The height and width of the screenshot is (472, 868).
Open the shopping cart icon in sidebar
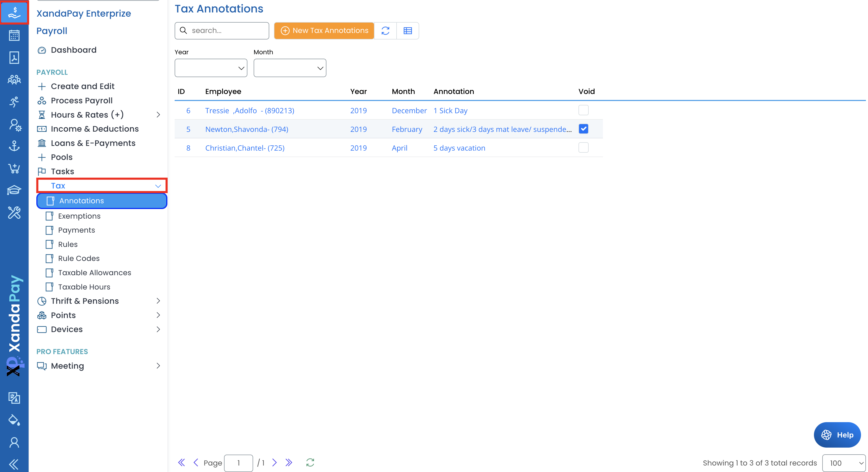pos(14,168)
